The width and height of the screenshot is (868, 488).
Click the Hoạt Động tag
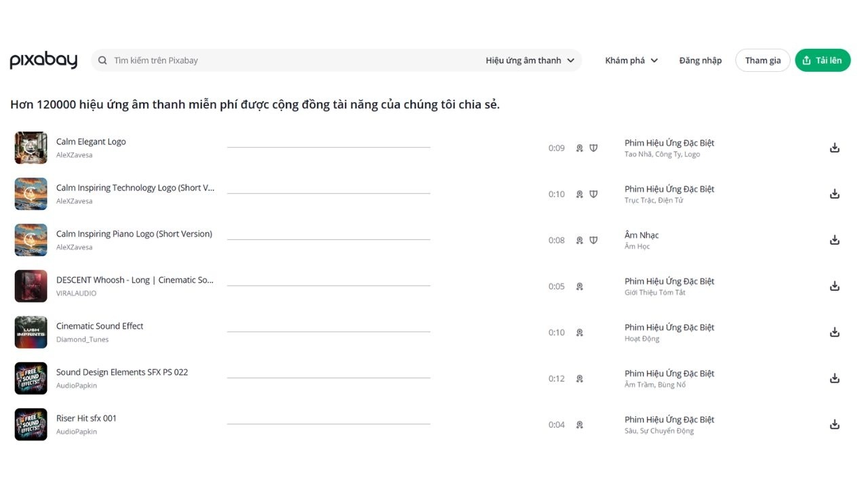642,339
